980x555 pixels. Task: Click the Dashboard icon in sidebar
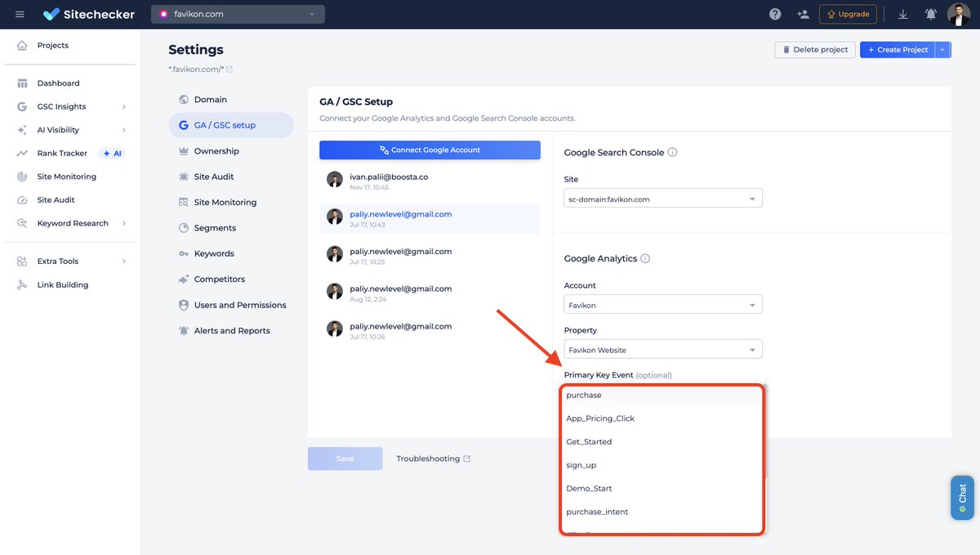click(x=22, y=83)
